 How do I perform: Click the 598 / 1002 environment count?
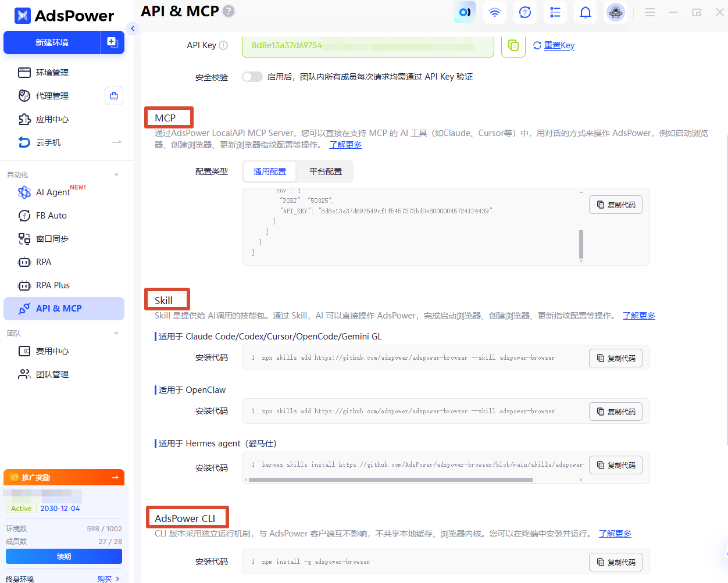click(x=105, y=529)
